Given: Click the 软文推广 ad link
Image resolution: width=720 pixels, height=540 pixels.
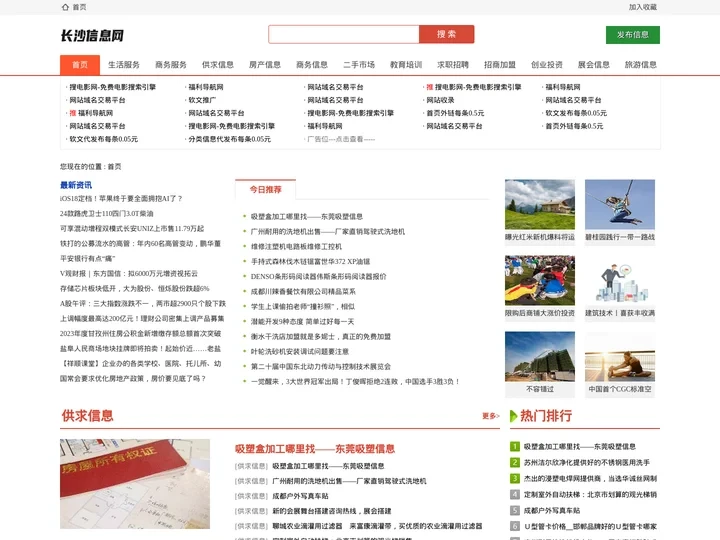Looking at the screenshot, I should click(202, 100).
